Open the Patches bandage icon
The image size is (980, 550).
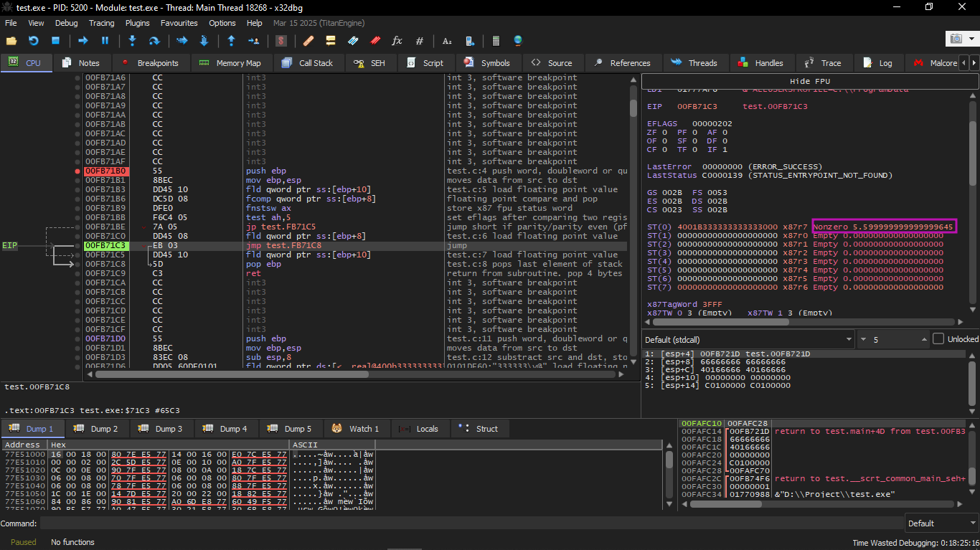[308, 41]
